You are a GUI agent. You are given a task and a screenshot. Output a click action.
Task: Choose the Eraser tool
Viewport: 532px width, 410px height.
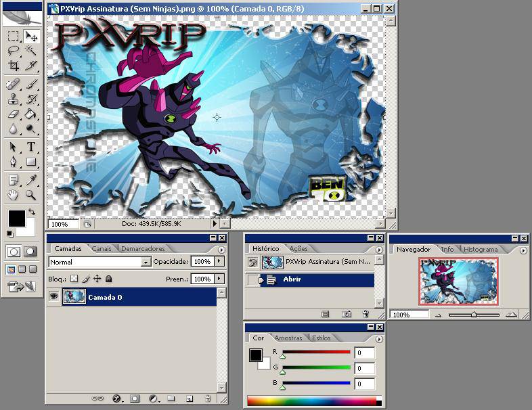(x=14, y=114)
